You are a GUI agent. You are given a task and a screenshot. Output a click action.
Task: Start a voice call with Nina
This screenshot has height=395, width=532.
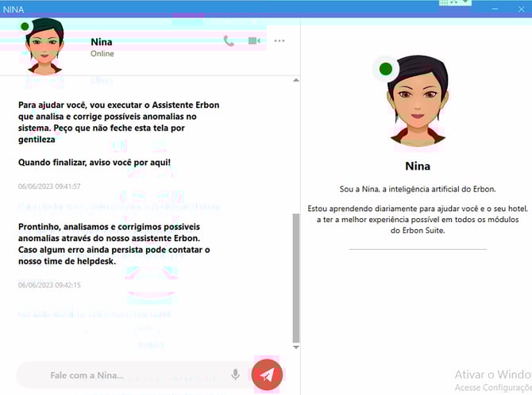(229, 41)
